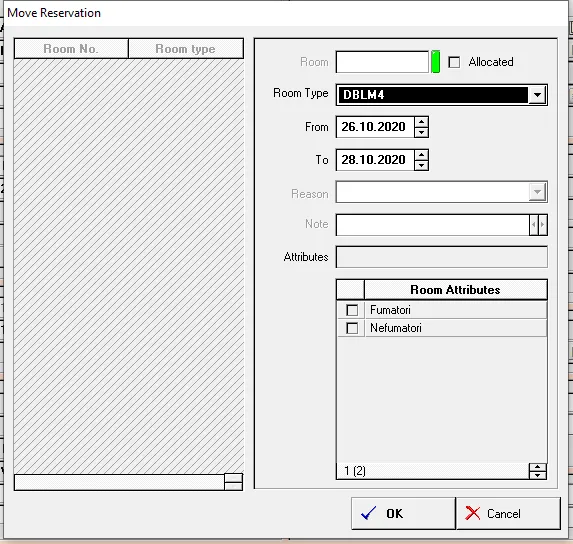Click the Room No. column header

tap(71, 49)
